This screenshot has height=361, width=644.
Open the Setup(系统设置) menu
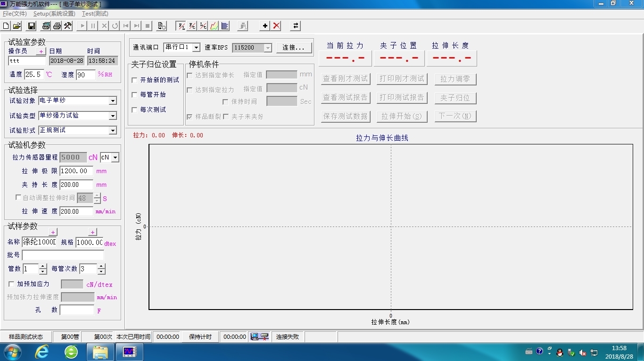point(54,14)
